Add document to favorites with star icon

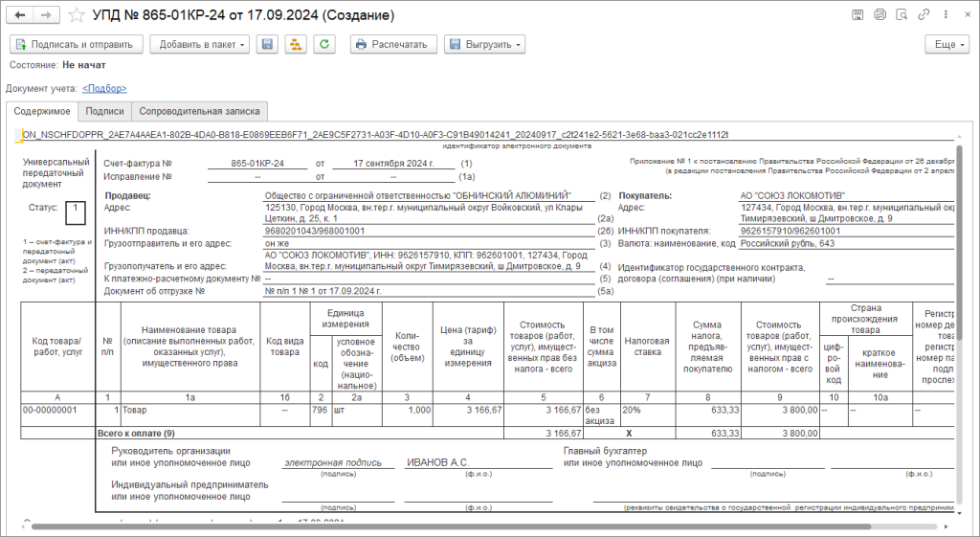(77, 15)
